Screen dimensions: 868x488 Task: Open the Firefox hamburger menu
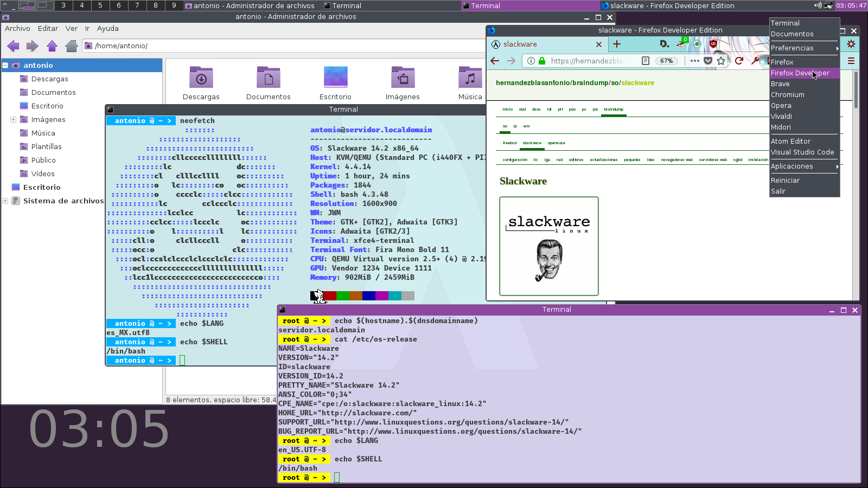coord(851,61)
